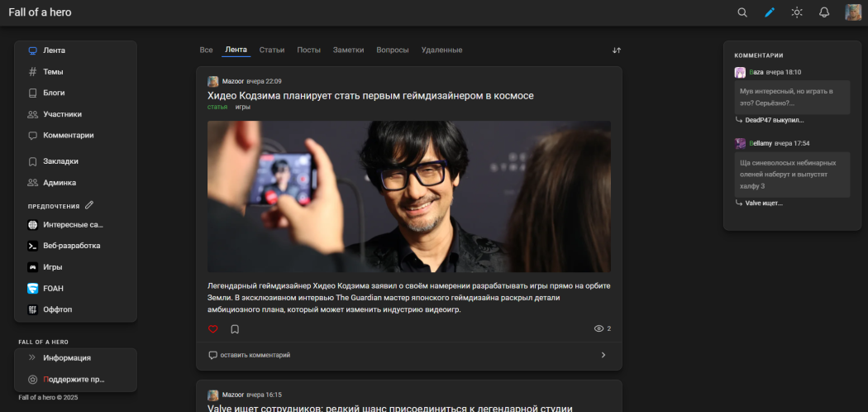868x412 pixels.
Task: Open user profile avatar in header
Action: pyautogui.click(x=853, y=12)
